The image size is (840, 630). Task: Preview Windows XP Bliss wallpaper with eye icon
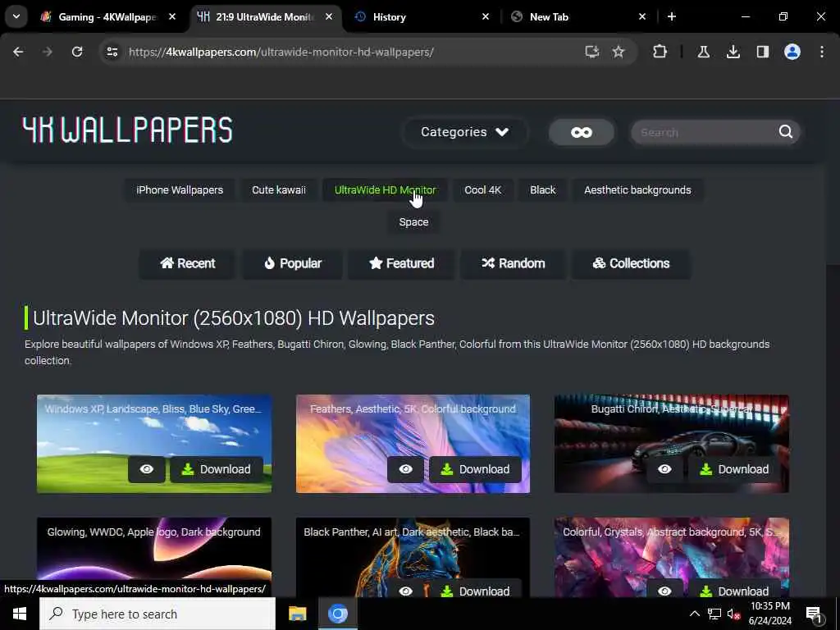pyautogui.click(x=147, y=469)
